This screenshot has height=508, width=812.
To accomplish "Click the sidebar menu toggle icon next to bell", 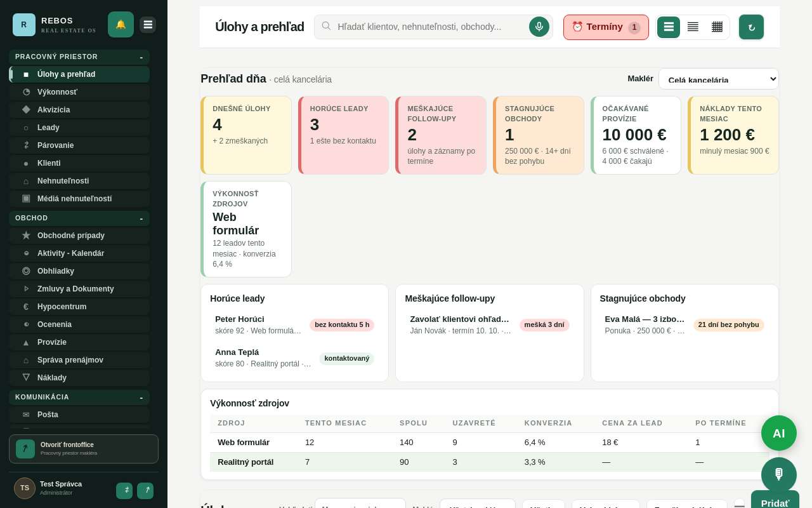I will click(x=148, y=25).
